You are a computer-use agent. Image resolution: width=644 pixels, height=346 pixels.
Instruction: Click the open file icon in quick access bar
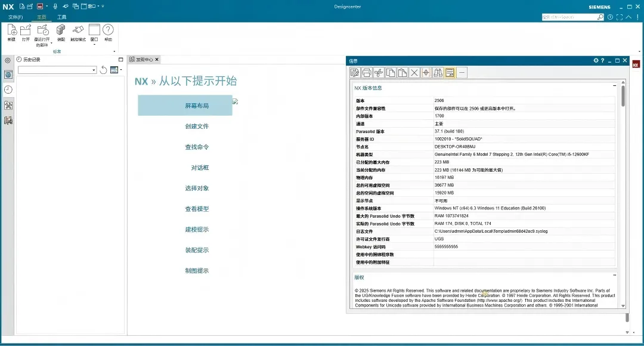(30, 6)
